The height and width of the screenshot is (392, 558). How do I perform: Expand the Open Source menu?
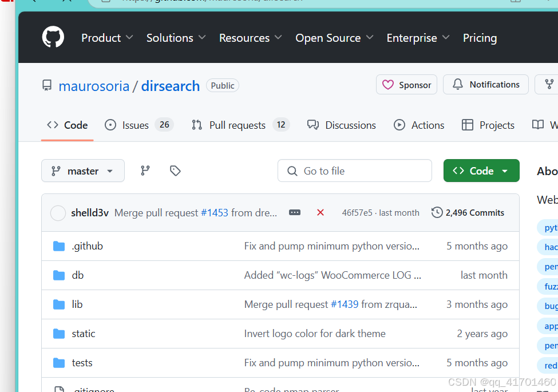[x=334, y=38]
